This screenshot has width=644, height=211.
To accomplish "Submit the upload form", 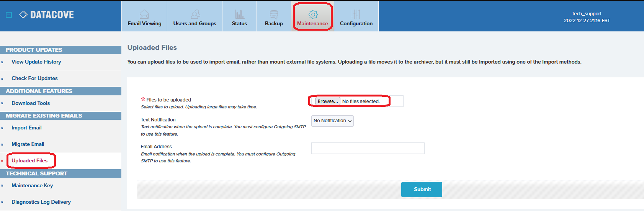I will pyautogui.click(x=422, y=190).
